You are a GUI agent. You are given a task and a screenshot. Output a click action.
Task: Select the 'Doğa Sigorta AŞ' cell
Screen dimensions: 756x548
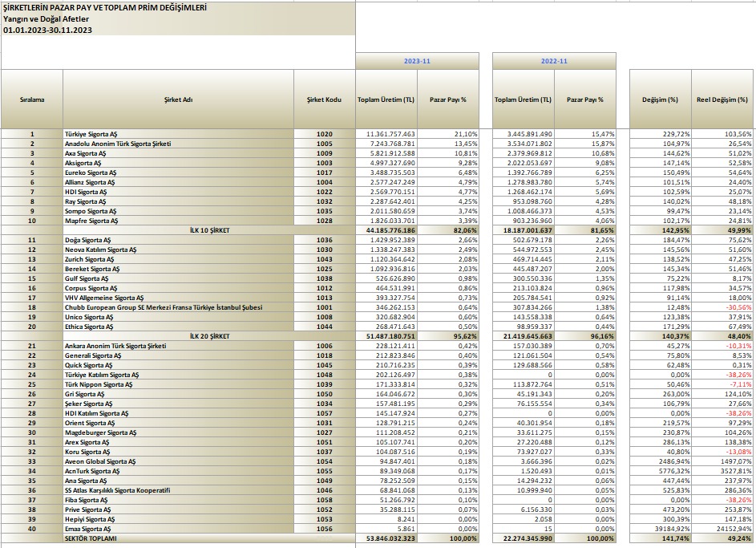[x=179, y=240]
